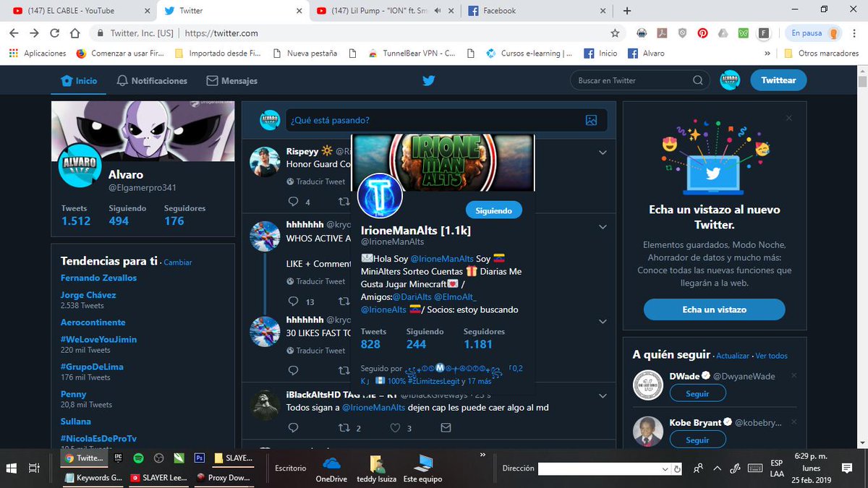Open the #WeLoveYouJimin trend
This screenshot has width=868, height=488.
coord(98,339)
